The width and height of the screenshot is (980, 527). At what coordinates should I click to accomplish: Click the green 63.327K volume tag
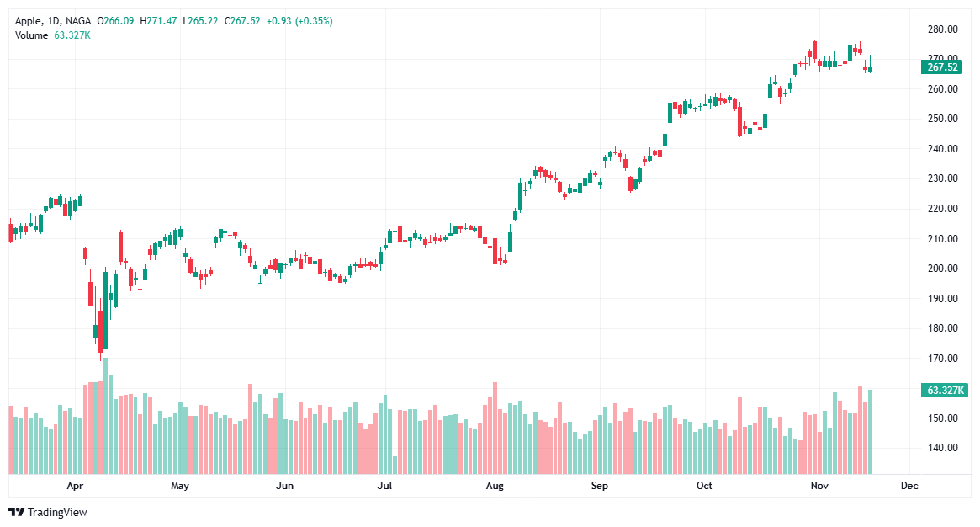pos(945,390)
